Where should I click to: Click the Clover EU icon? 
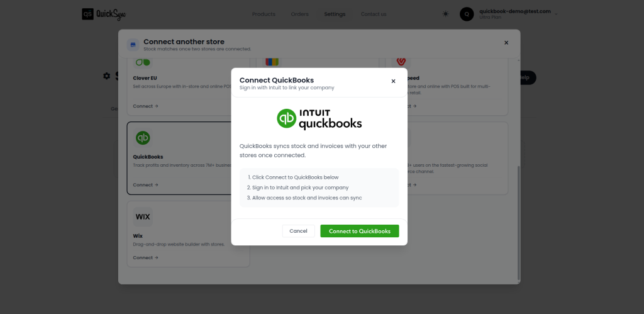[143, 62]
